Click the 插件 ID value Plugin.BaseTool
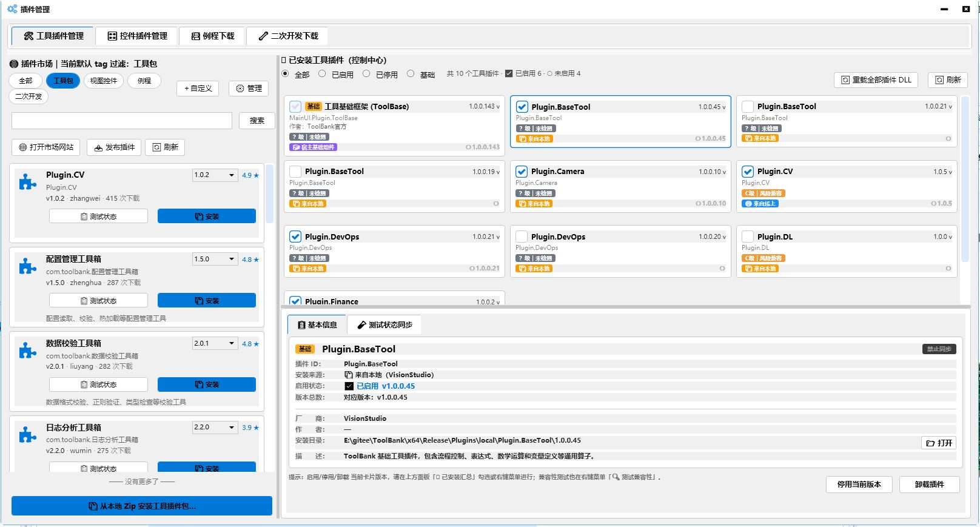Image resolution: width=980 pixels, height=527 pixels. 371,364
